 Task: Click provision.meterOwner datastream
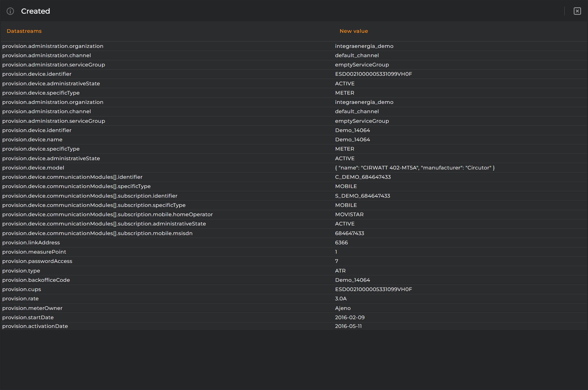pos(32,308)
